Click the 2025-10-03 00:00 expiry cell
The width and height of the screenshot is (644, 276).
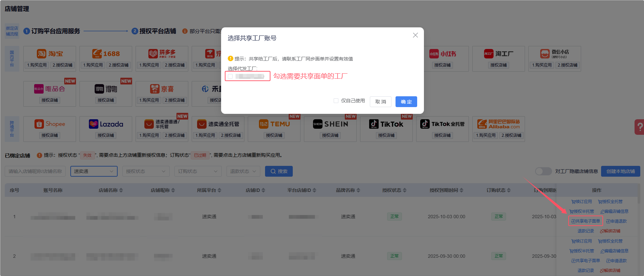446,217
